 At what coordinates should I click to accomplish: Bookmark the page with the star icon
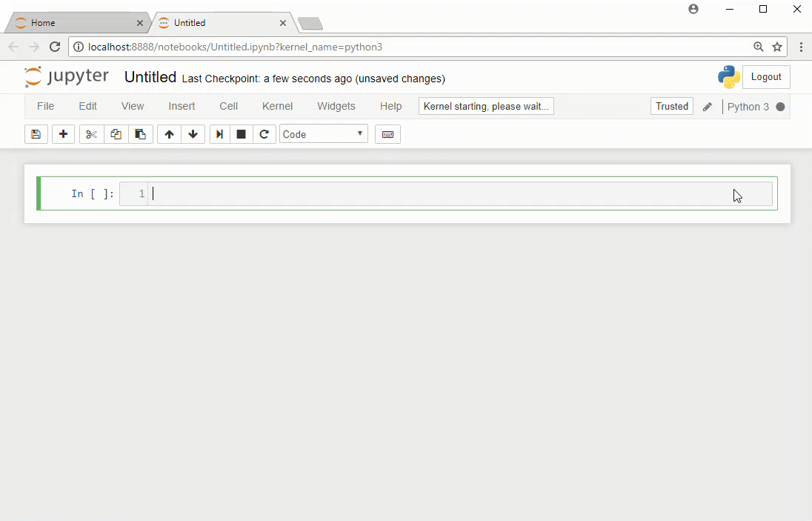(x=777, y=46)
